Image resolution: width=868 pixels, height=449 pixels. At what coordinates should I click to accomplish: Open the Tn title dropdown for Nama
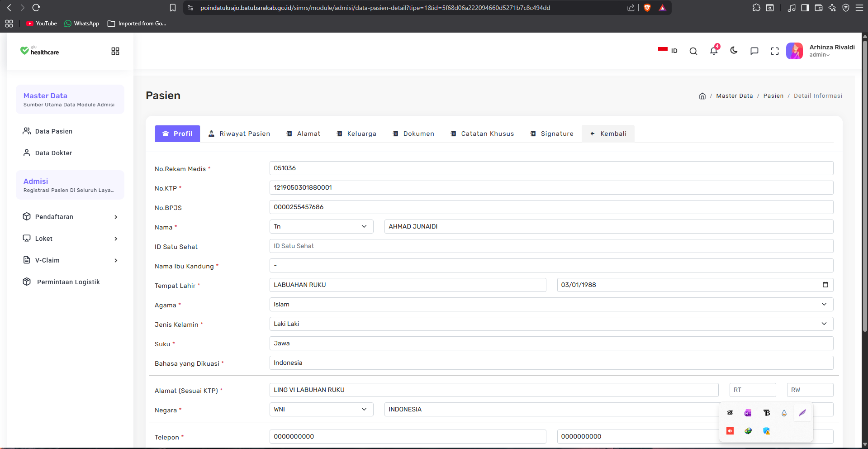click(322, 227)
